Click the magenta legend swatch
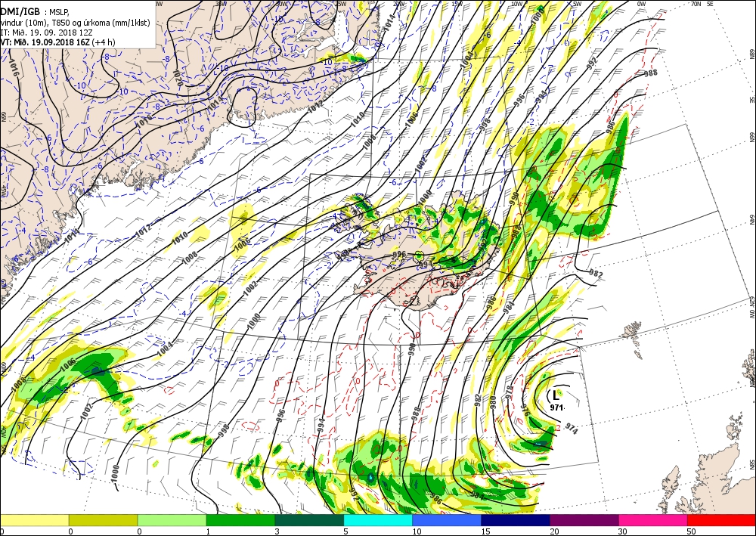 (x=653, y=520)
